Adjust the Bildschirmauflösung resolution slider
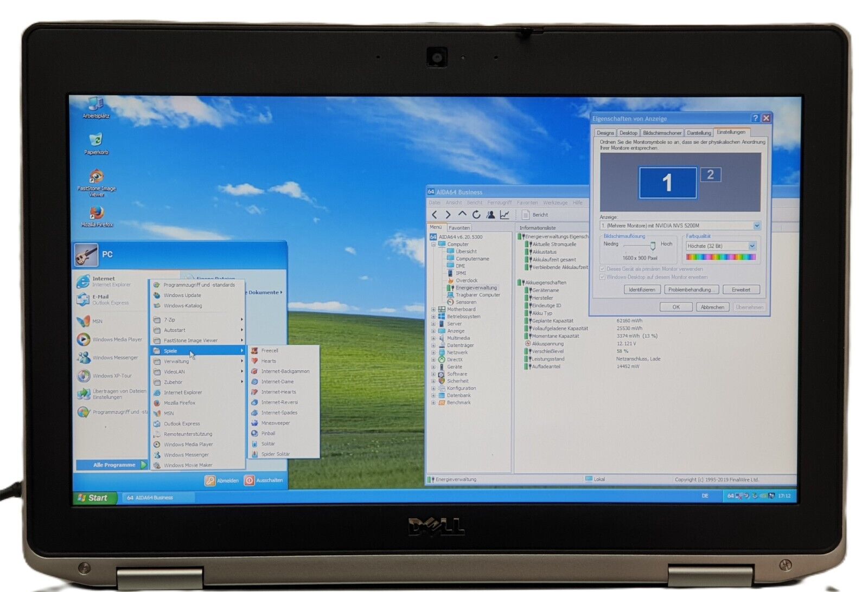Screen dimensions: 868x592 653,246
